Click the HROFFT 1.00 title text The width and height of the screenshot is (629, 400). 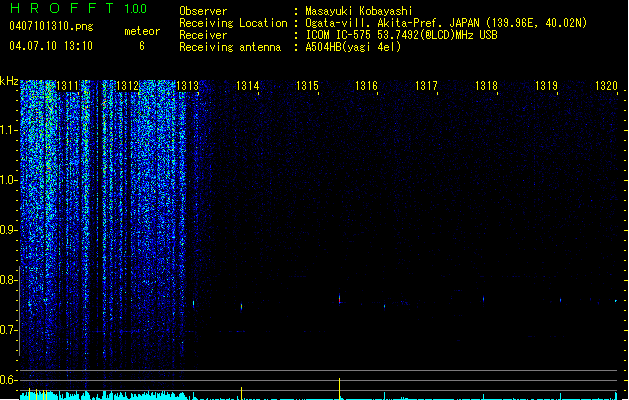coord(79,8)
